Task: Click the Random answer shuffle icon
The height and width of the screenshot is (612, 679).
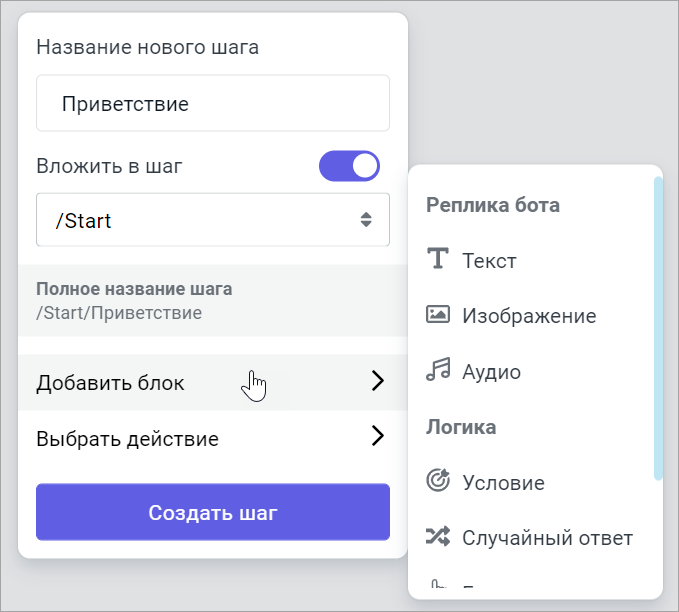Action: (438, 538)
